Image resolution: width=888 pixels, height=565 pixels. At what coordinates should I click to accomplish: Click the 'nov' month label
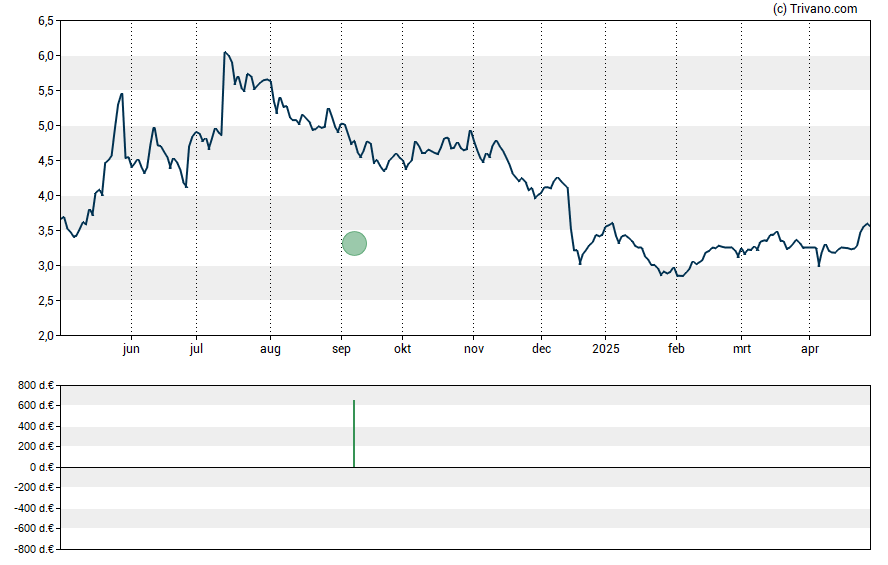click(x=474, y=349)
